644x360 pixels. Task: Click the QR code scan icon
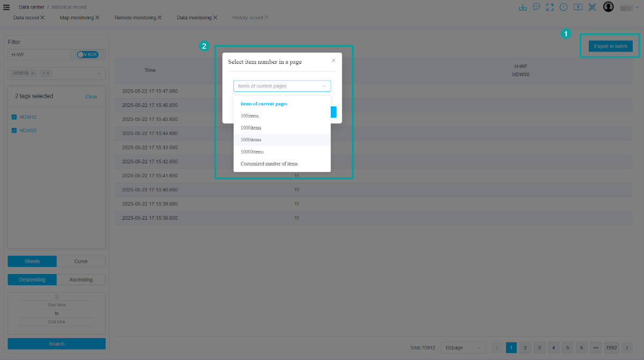pos(592,7)
